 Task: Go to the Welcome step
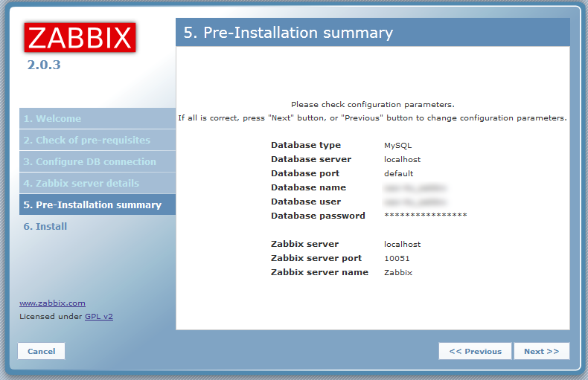[x=52, y=119]
